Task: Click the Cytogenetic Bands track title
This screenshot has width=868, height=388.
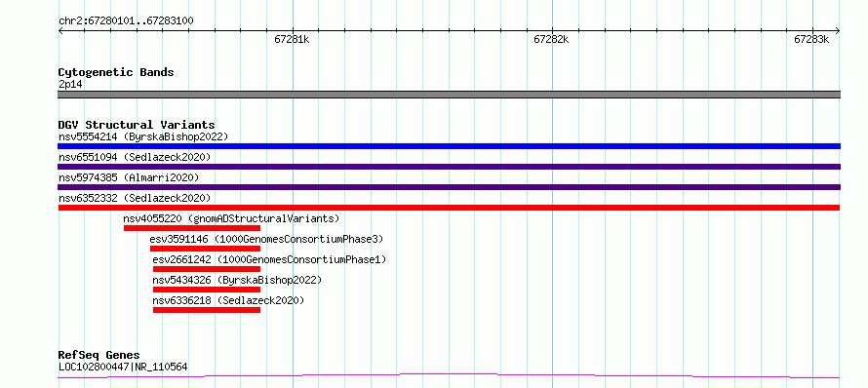Action: [x=116, y=72]
